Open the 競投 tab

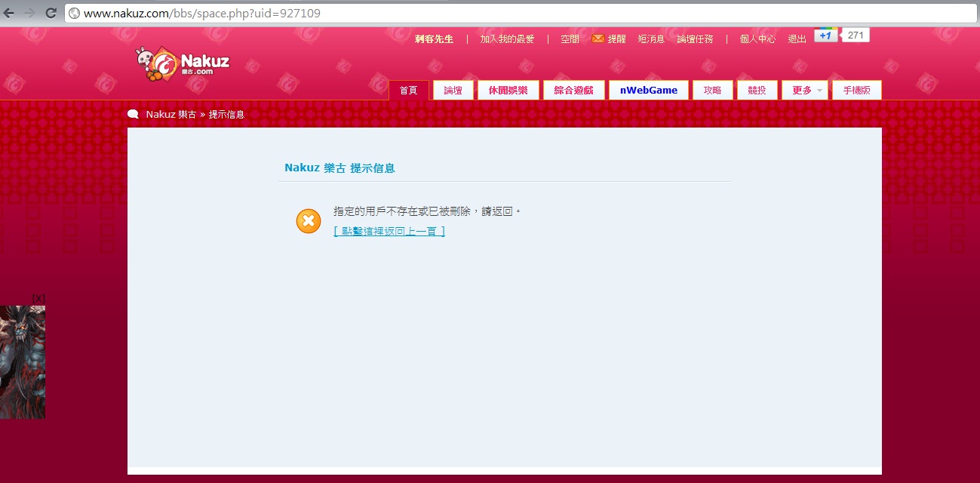pos(757,91)
